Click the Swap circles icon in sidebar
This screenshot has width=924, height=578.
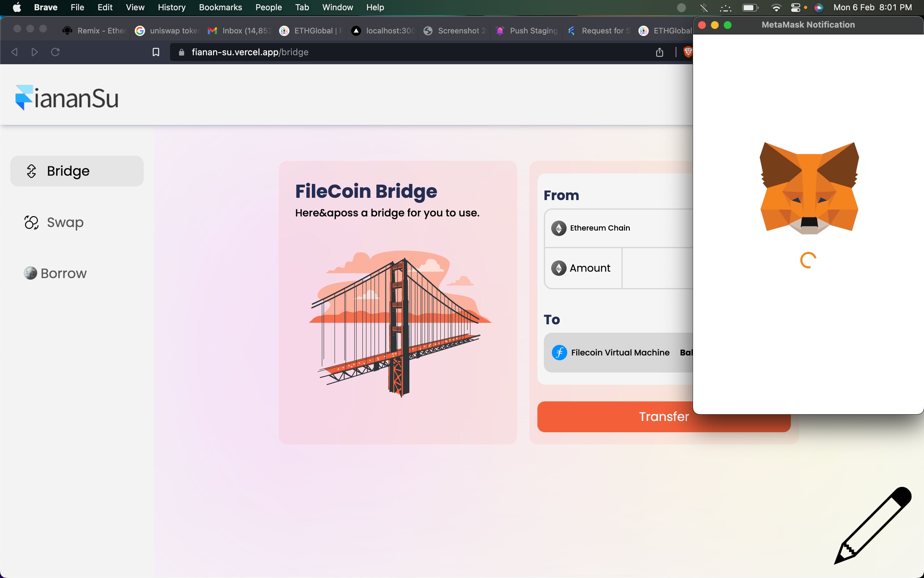(31, 222)
